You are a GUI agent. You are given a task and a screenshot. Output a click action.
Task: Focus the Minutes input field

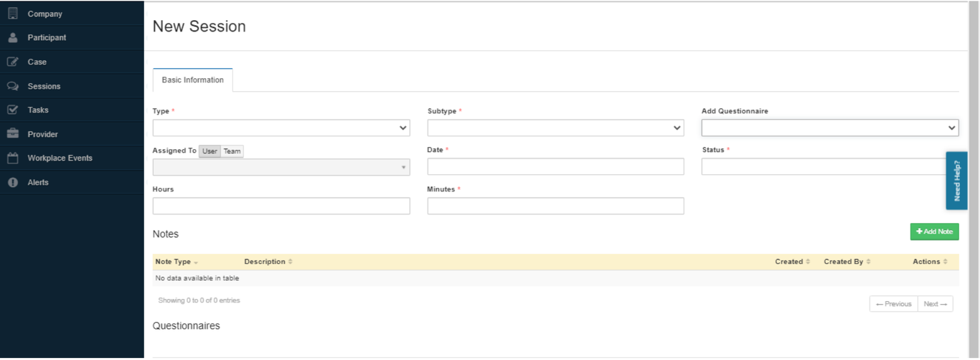pos(555,206)
